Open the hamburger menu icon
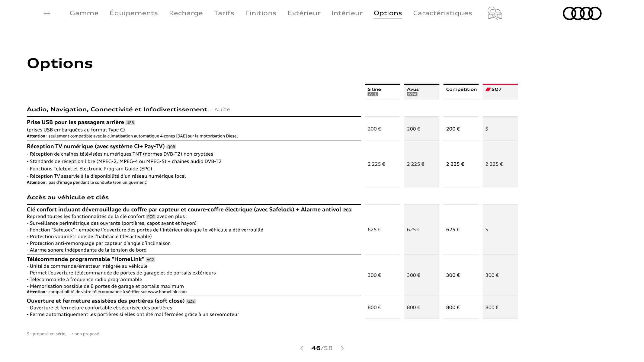This screenshot has height=362, width=644. [47, 13]
